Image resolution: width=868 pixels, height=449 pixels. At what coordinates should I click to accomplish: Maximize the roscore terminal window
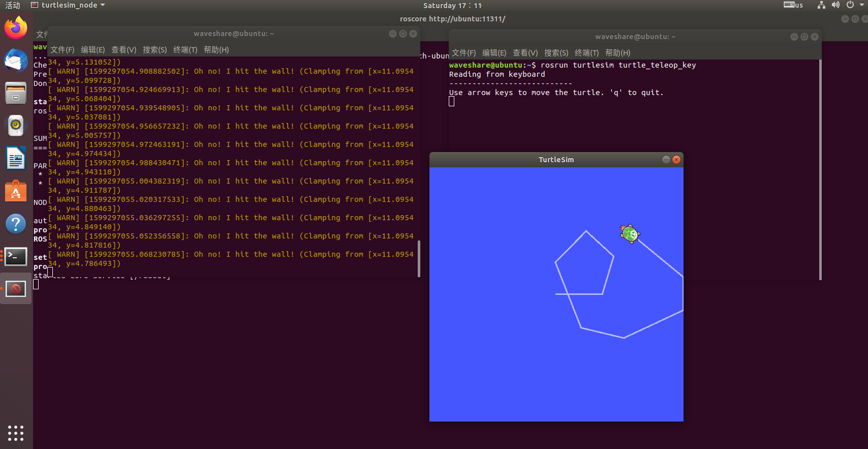point(855,19)
